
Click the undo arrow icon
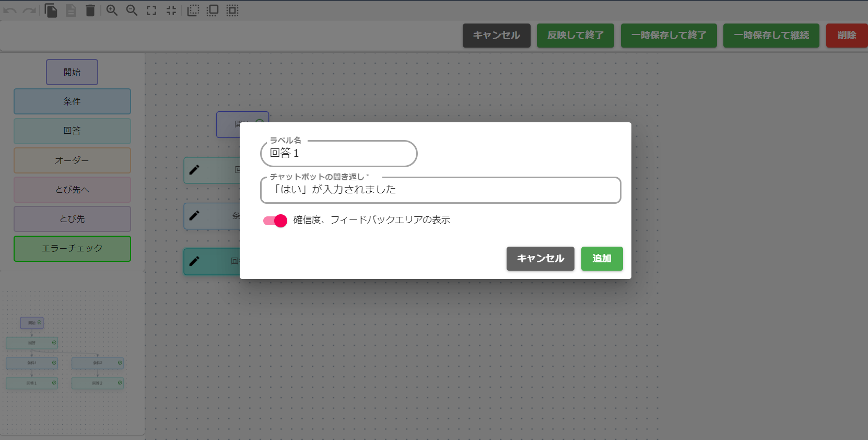pyautogui.click(x=10, y=10)
